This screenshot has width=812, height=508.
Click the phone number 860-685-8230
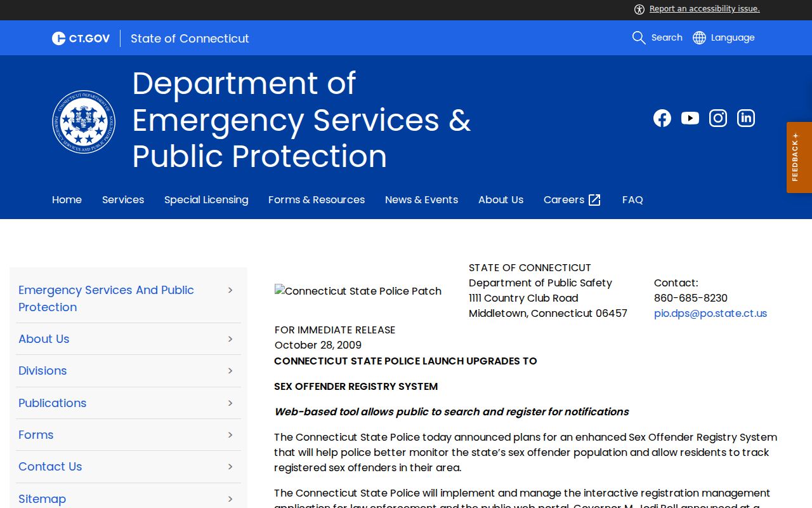click(x=691, y=298)
